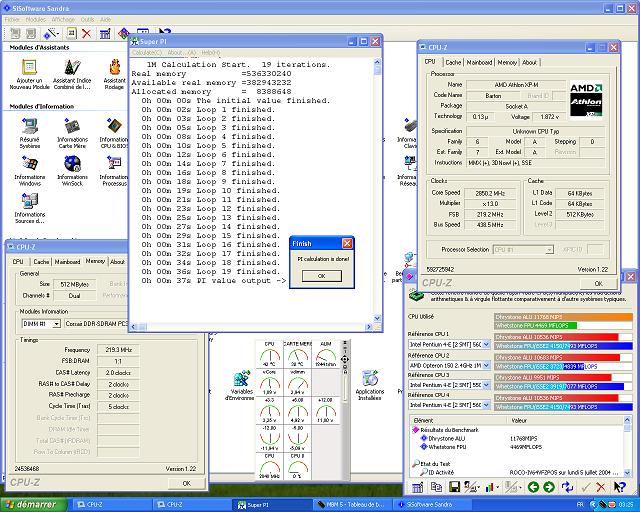The height and width of the screenshot is (512, 640).
Task: Open the Informations Processus module icon
Action: tap(114, 164)
